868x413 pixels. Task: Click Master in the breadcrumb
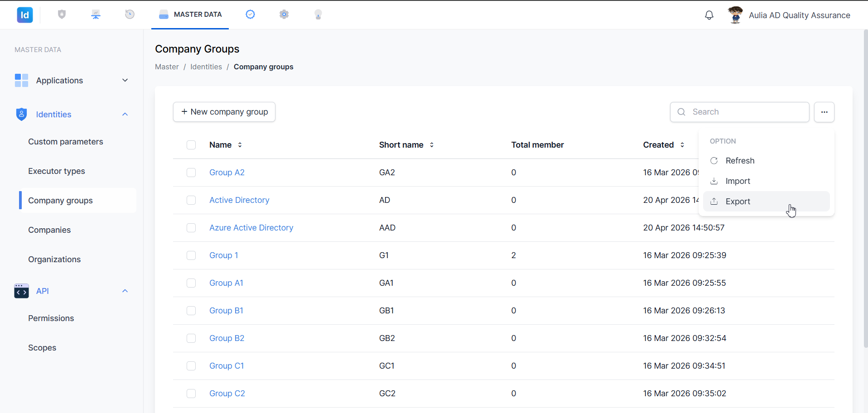point(167,67)
